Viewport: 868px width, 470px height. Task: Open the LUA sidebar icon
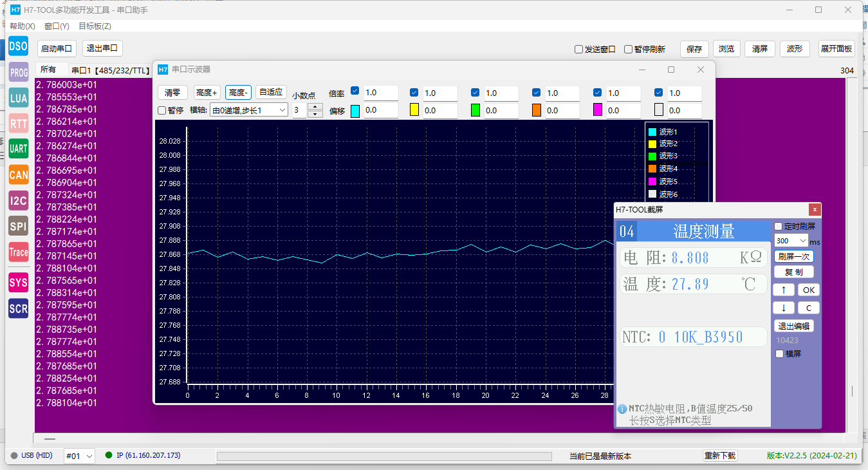click(x=18, y=98)
